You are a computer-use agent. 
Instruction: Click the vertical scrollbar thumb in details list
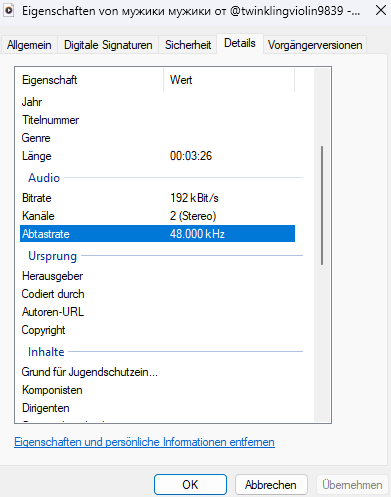(x=322, y=205)
